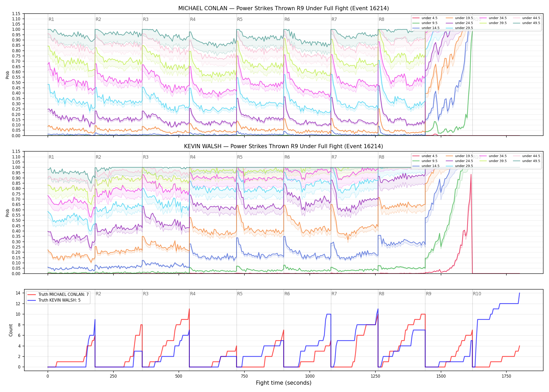
Task: Click R5 round marker in Count chart
Action: pos(240,294)
